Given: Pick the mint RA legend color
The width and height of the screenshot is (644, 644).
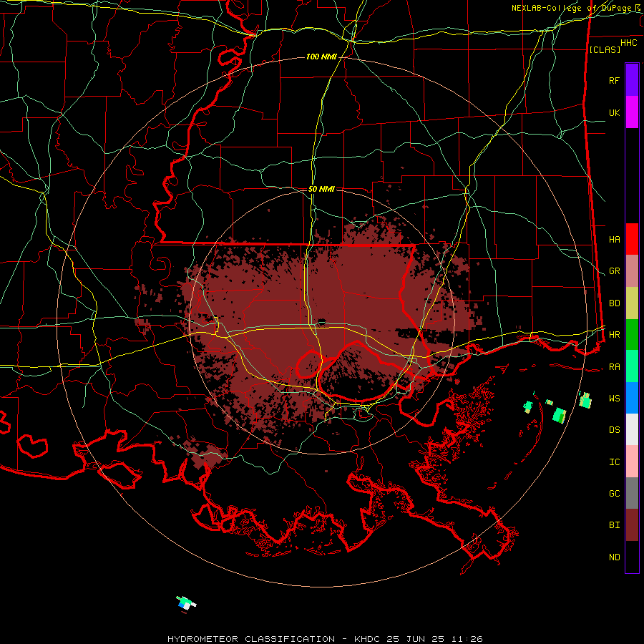Looking at the screenshot, I should pos(632,366).
